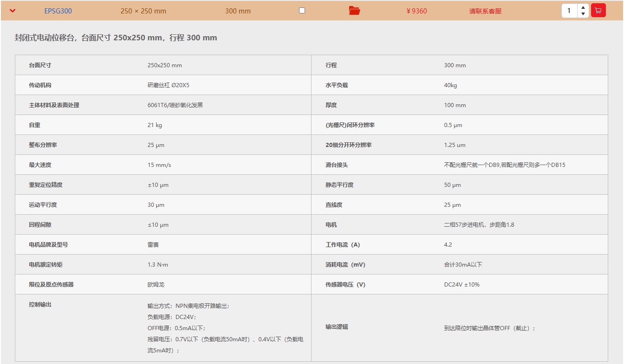Click the 控制输出 label cell
Image resolution: width=624 pixels, height=364 pixels.
click(x=40, y=305)
